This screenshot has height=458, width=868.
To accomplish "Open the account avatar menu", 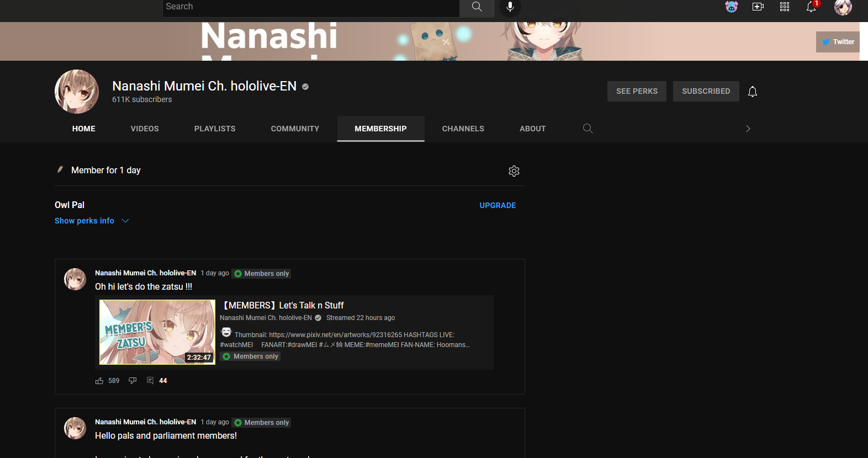I will (843, 7).
